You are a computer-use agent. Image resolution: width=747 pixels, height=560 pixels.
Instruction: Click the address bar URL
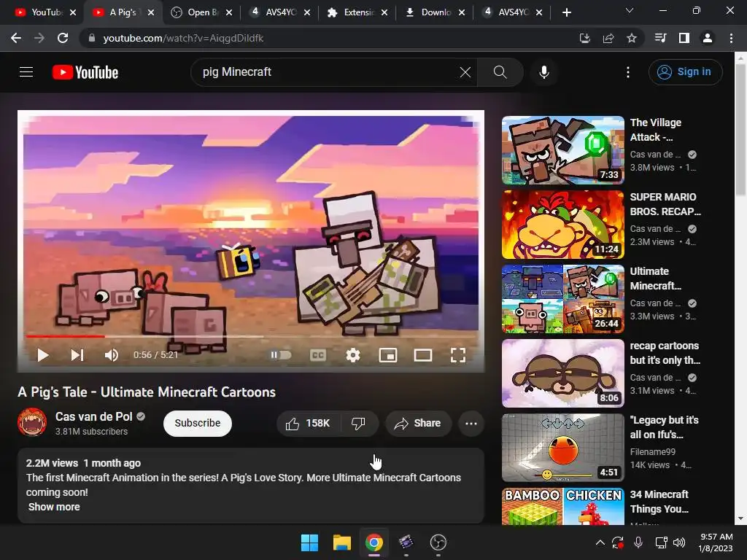click(x=183, y=38)
